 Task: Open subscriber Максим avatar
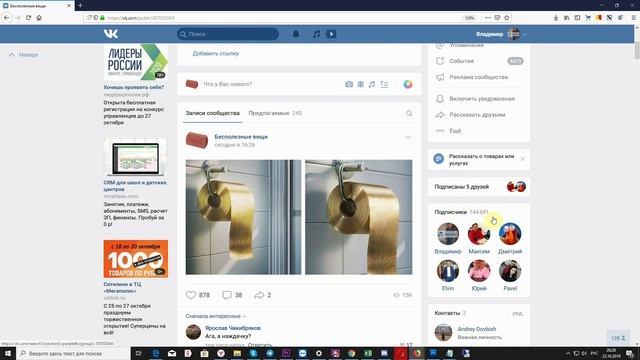click(479, 234)
